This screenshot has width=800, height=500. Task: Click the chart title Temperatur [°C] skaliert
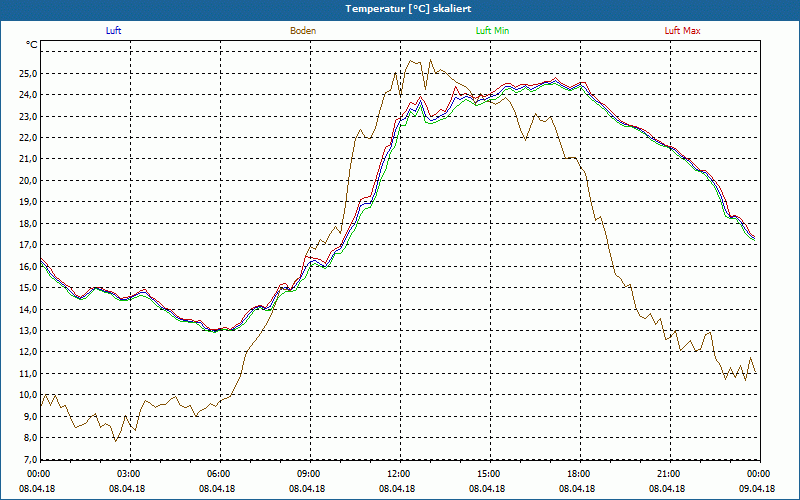(408, 9)
